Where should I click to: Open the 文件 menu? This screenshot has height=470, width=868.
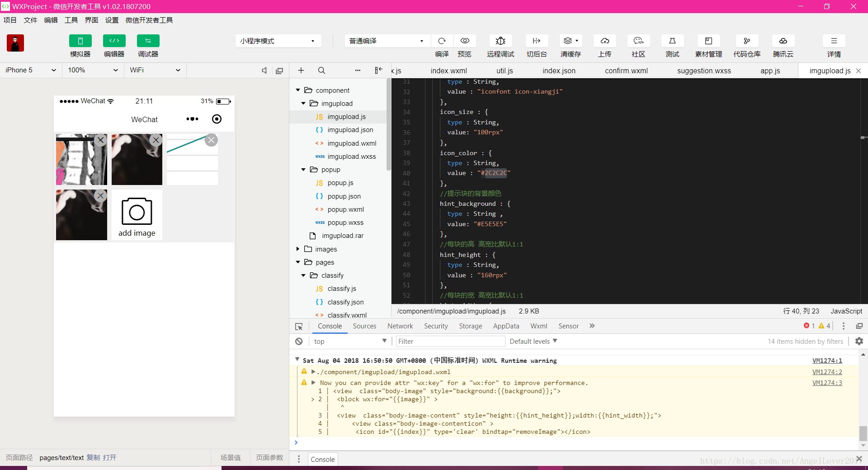pos(30,20)
